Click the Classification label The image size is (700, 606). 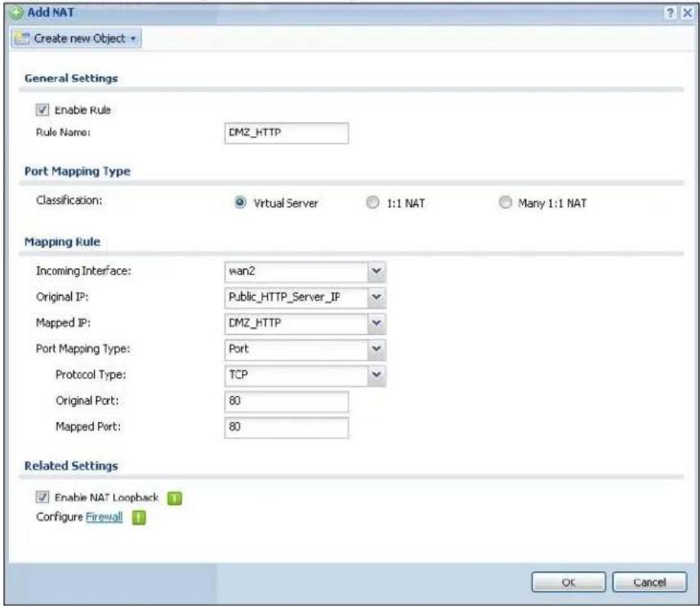point(69,200)
